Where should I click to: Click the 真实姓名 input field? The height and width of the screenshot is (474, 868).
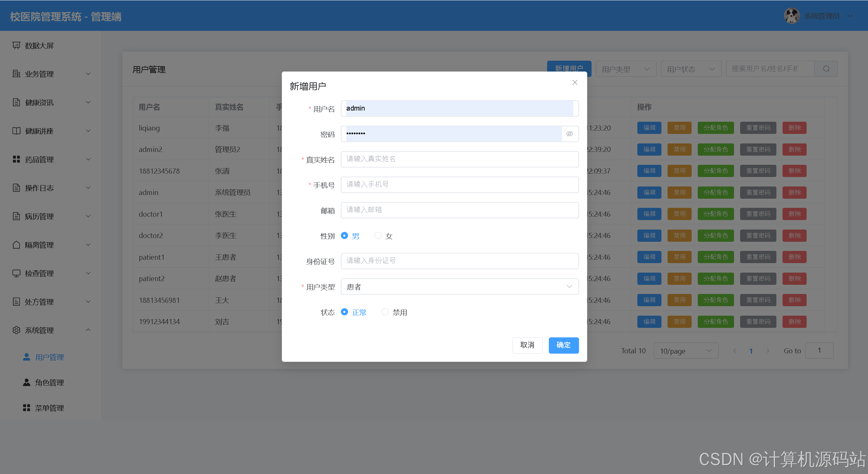460,159
